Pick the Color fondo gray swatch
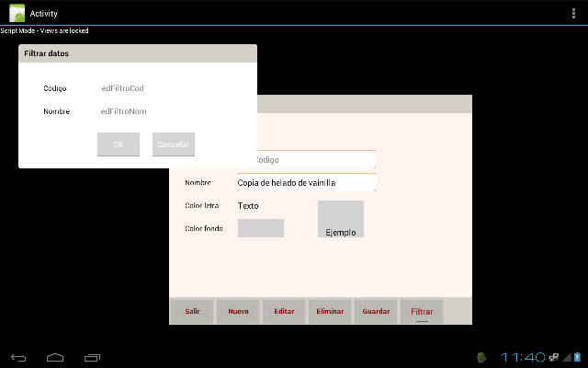 pyautogui.click(x=261, y=228)
